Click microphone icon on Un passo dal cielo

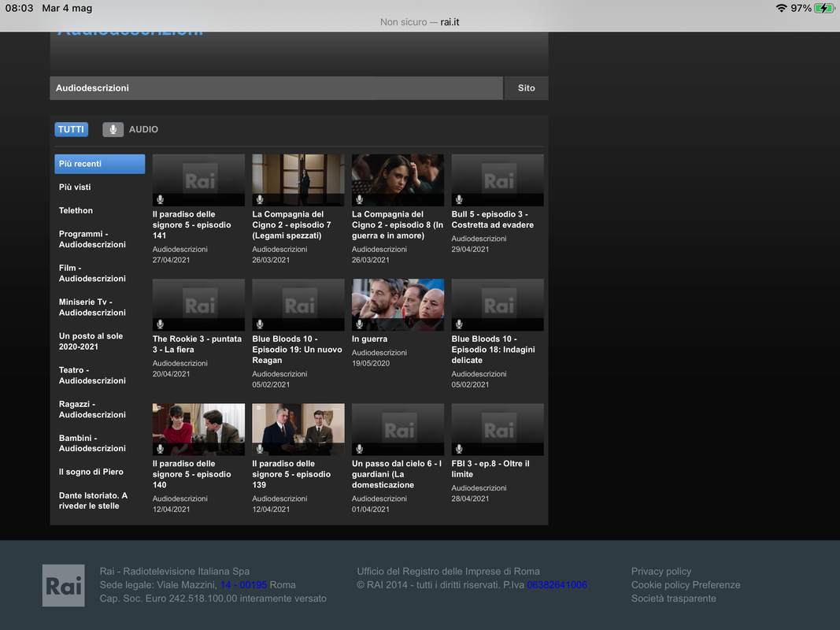[x=360, y=449]
